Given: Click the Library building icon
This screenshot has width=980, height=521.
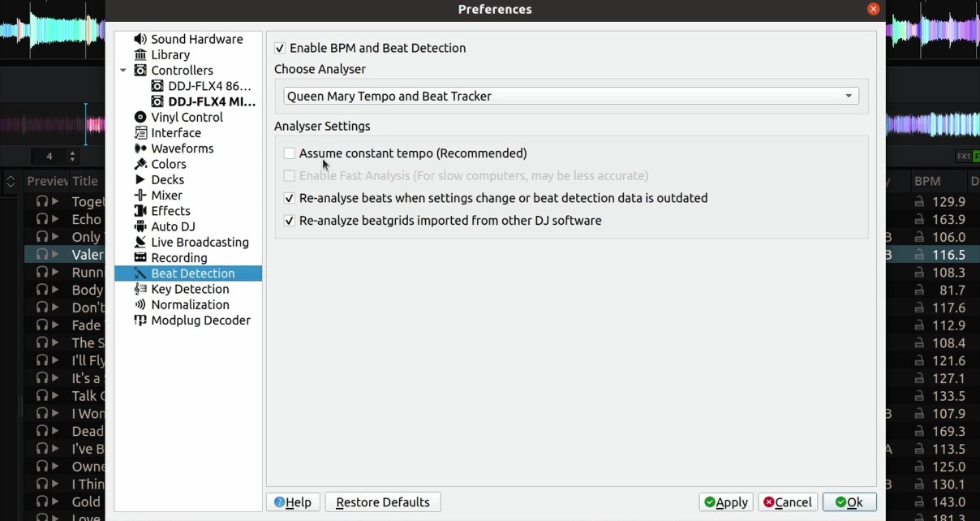Looking at the screenshot, I should [x=140, y=54].
